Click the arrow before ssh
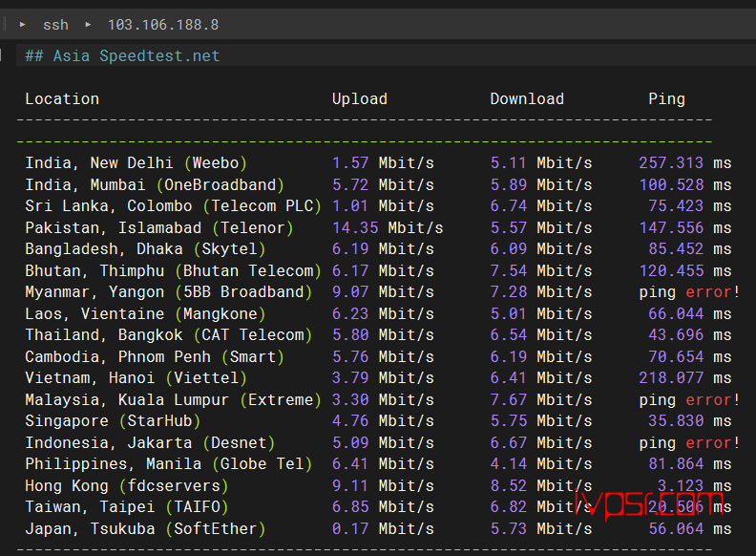 click(22, 24)
